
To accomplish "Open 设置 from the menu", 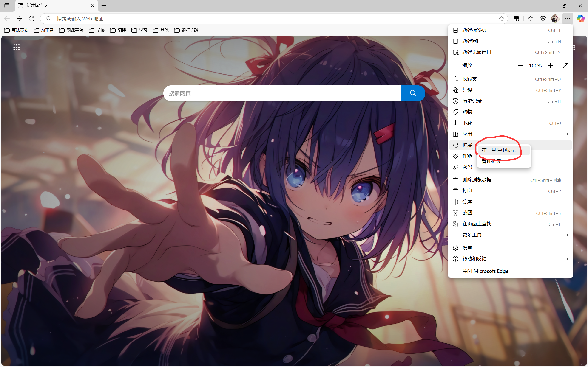I will coord(510,248).
